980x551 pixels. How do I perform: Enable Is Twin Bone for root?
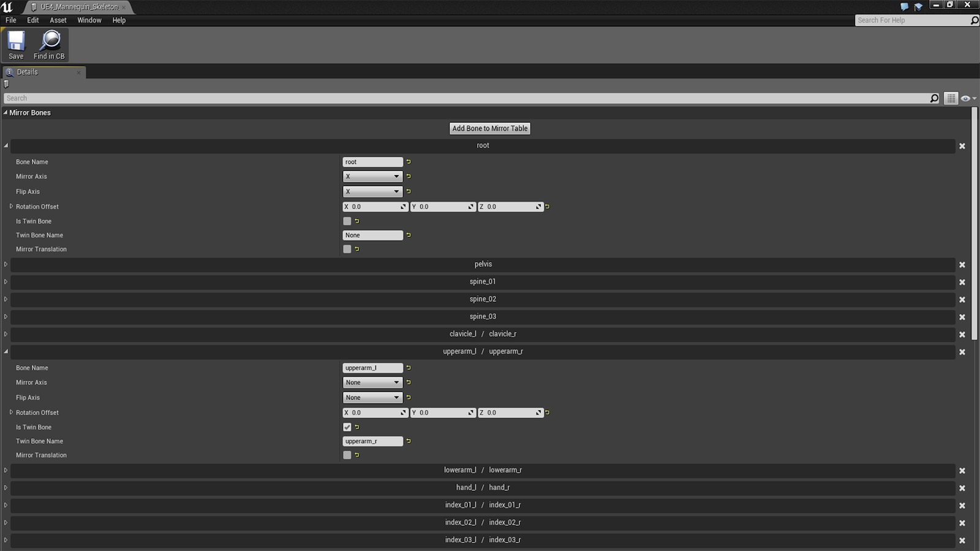point(347,221)
